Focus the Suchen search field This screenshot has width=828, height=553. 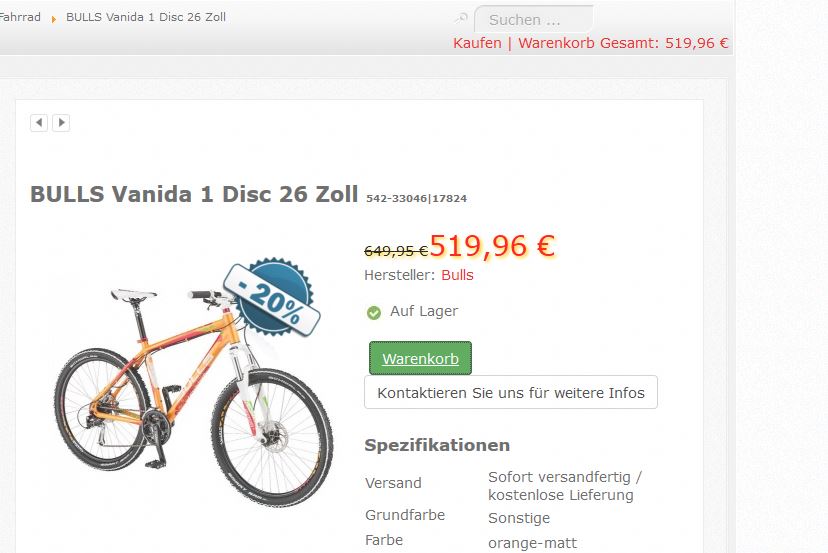point(533,20)
